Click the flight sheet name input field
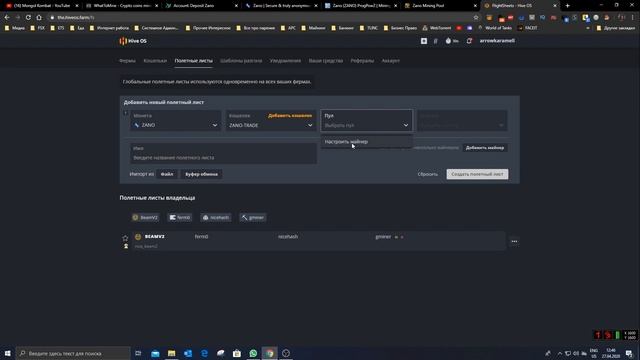This screenshot has width=640, height=360. pyautogui.click(x=223, y=153)
